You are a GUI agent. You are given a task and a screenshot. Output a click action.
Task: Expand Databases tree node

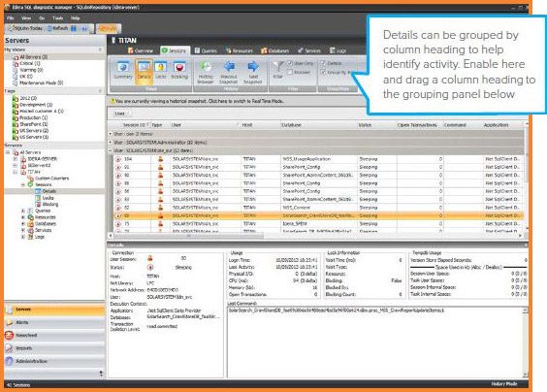(x=23, y=224)
